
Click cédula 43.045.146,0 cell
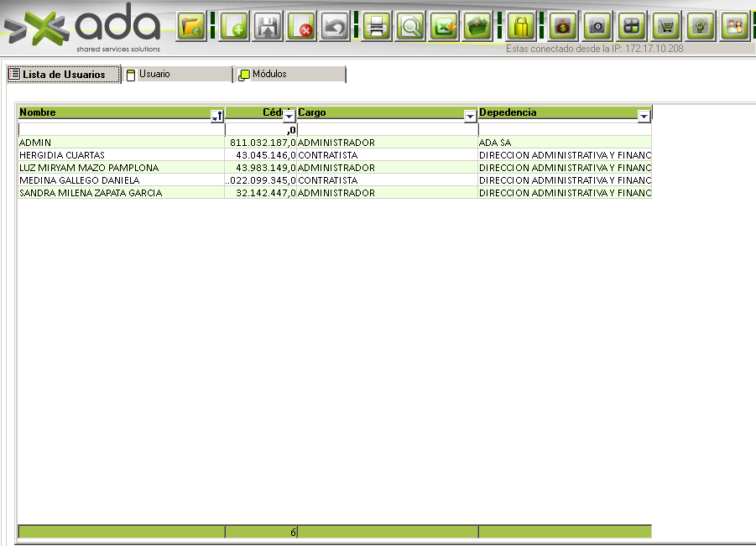pyautogui.click(x=261, y=154)
